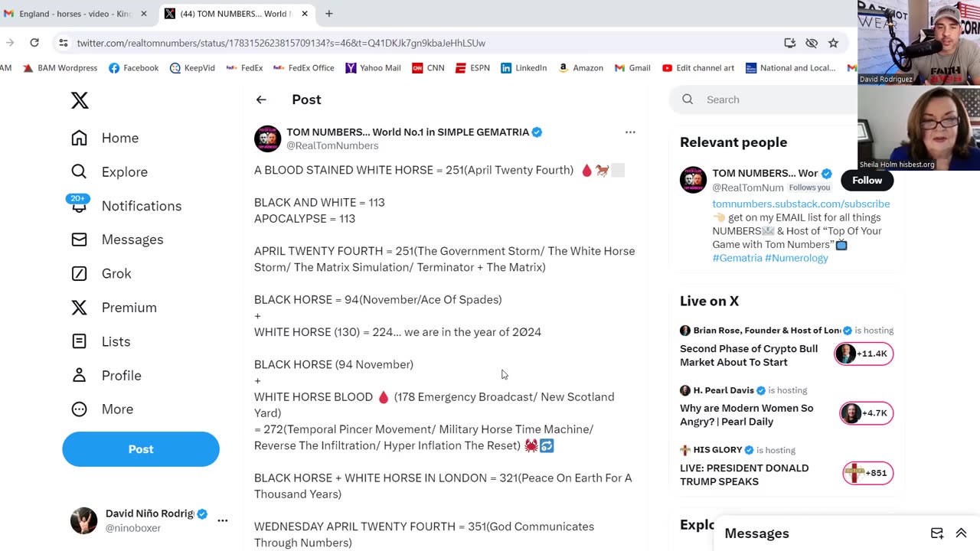The width and height of the screenshot is (980, 551).
Task: Open Notifications with the 20+ badge
Action: coord(125,205)
